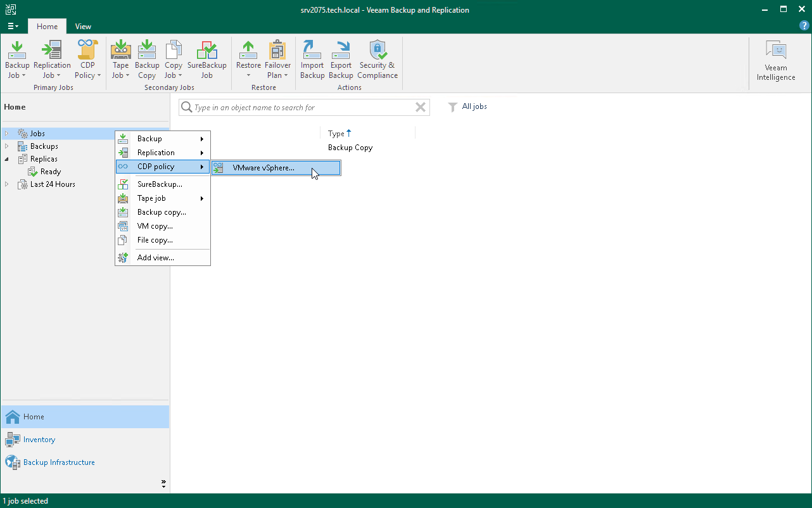
Task: Clear the search box with the X icon
Action: coord(421,108)
